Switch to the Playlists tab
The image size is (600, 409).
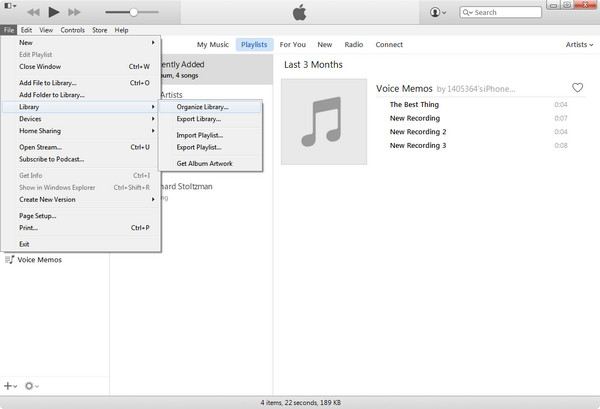click(x=254, y=45)
